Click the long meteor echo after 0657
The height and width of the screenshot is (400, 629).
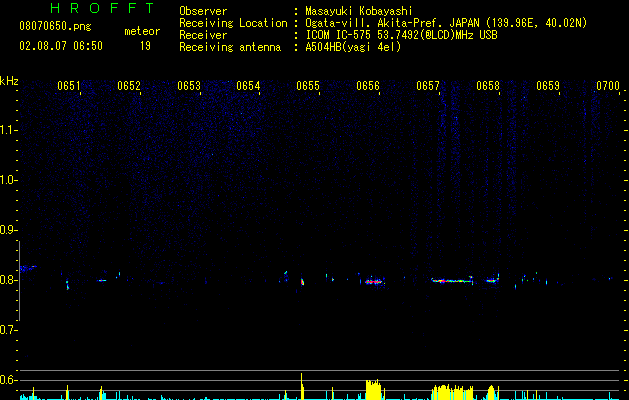[452, 280]
